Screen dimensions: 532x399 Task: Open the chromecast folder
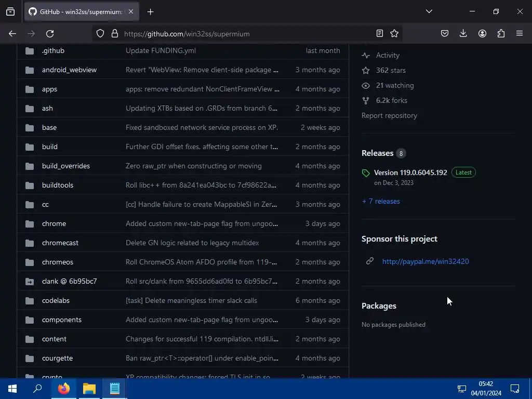(x=60, y=243)
